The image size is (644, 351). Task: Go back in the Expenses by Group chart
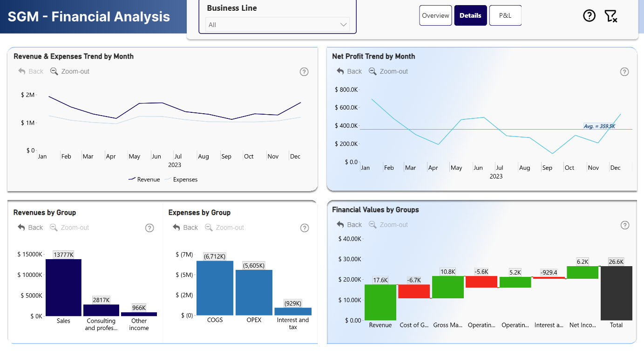[x=185, y=227]
